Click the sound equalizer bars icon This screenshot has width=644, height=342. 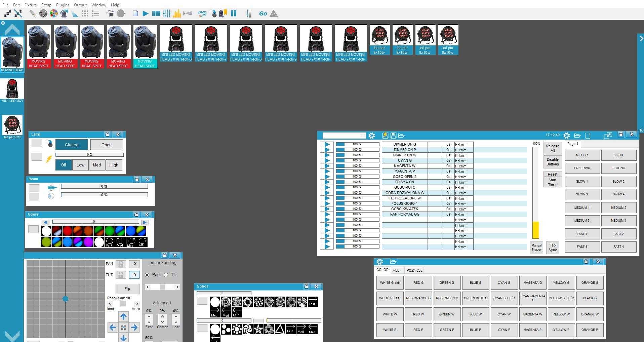[x=177, y=13]
